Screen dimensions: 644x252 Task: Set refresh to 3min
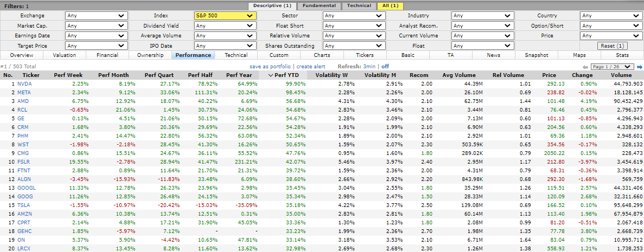tap(370, 67)
